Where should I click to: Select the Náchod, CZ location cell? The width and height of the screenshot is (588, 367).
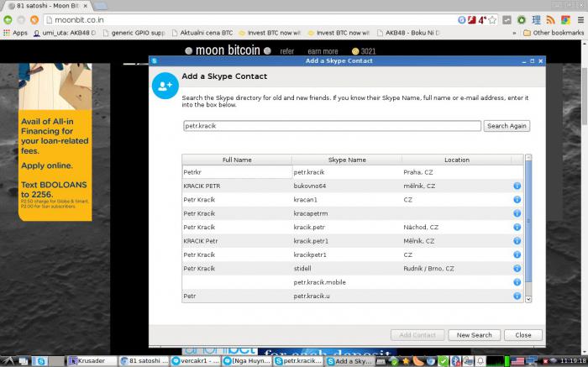pyautogui.click(x=421, y=228)
